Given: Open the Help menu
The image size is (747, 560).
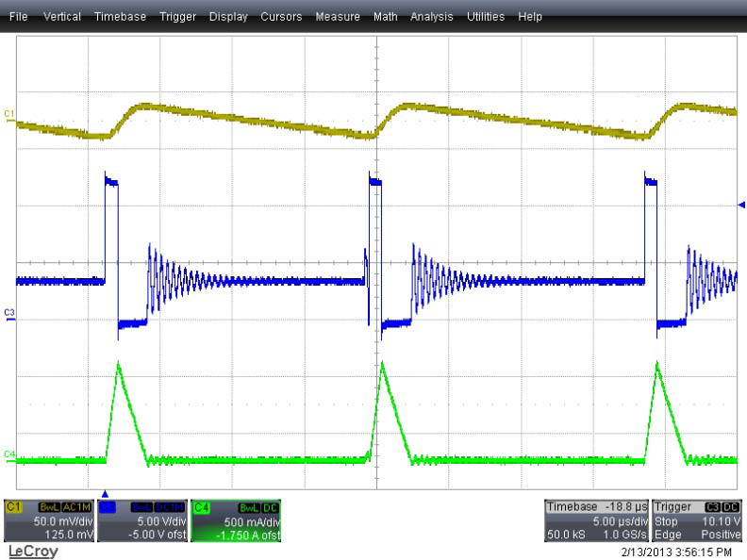Looking at the screenshot, I should click(x=530, y=17).
